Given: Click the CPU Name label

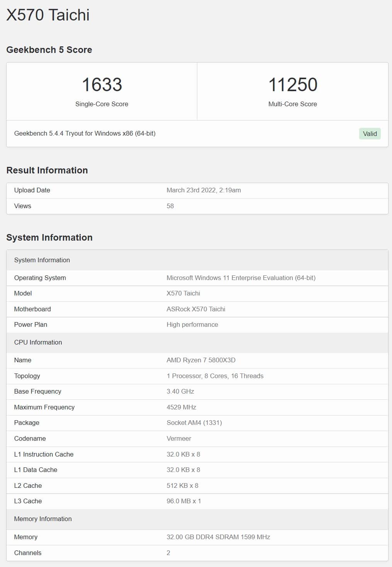Looking at the screenshot, I should (x=23, y=360).
